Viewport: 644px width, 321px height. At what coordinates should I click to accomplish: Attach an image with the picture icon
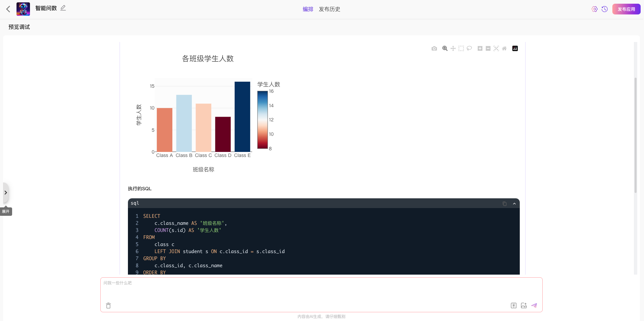(524, 306)
